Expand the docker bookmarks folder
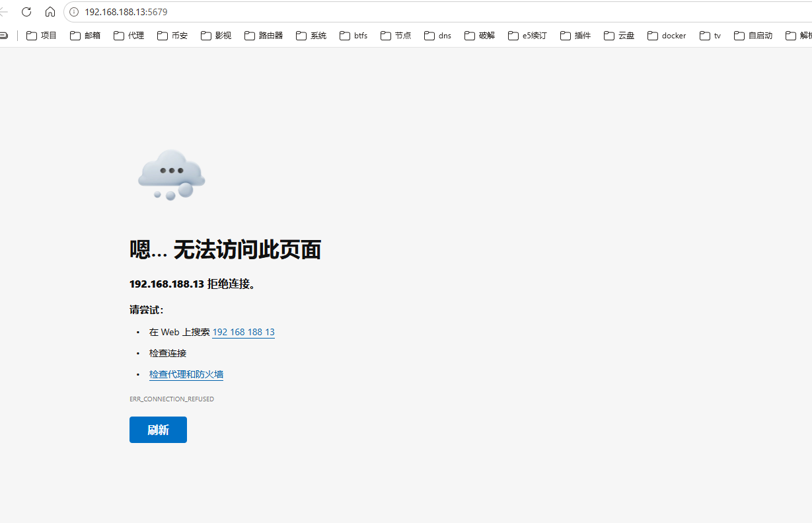This screenshot has height=523, width=812. 667,36
